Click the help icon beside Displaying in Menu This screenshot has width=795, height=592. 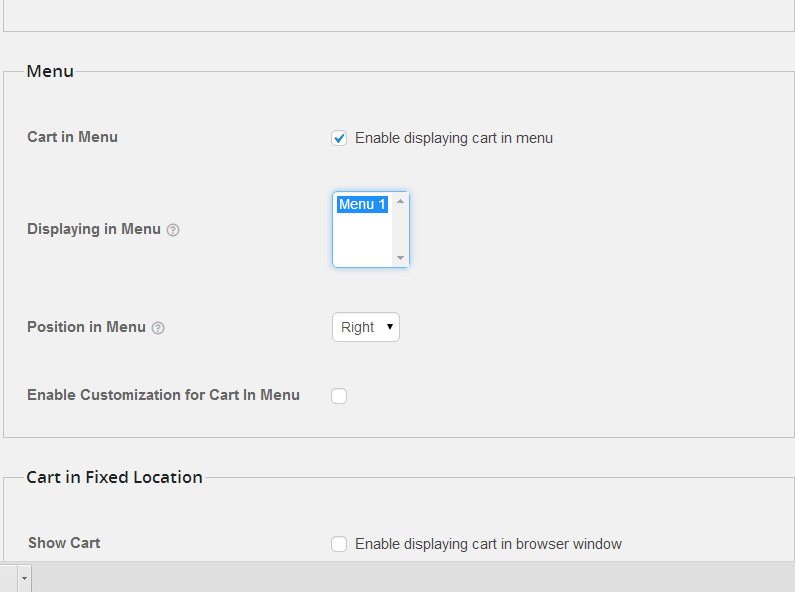(173, 230)
